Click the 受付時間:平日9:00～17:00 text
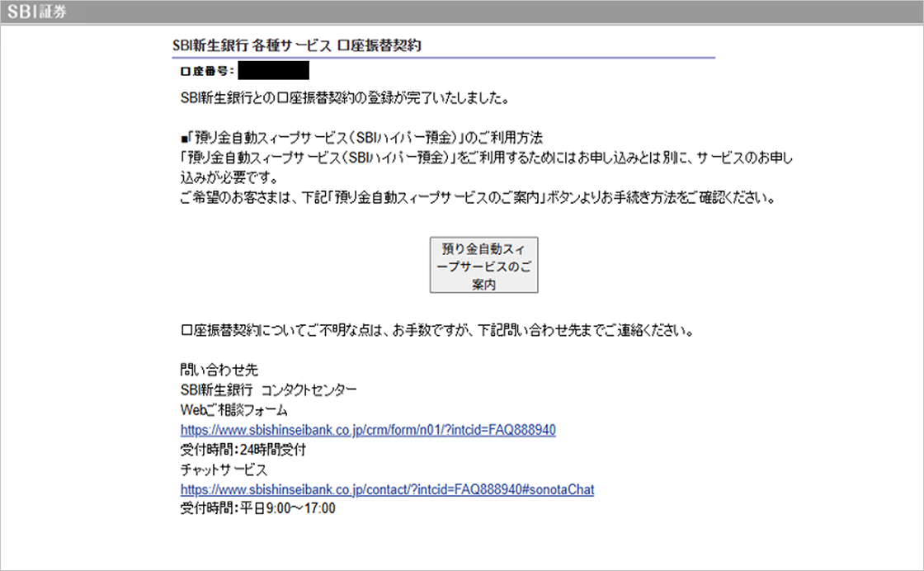This screenshot has height=571, width=924. coord(257,509)
